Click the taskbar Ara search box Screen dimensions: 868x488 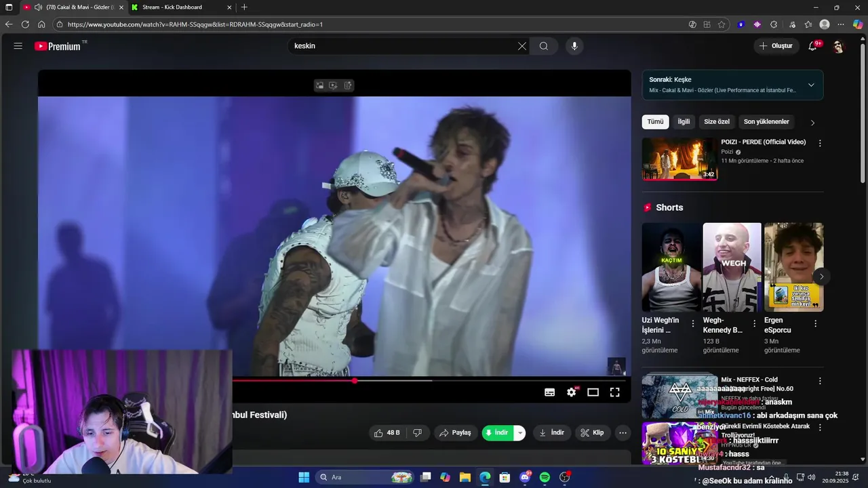[x=366, y=477]
